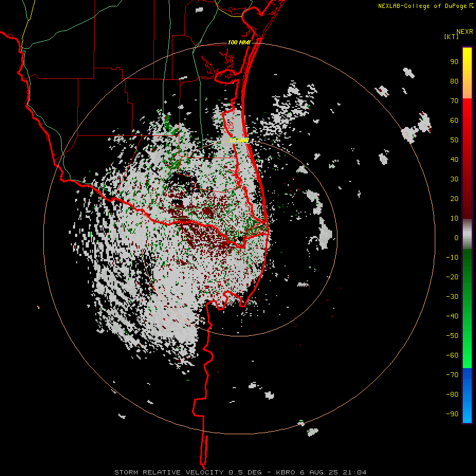Image resolution: width=476 pixels, height=476 pixels.
Task: Pick the gray zero-velocity segment of the color bar
Action: point(467,234)
